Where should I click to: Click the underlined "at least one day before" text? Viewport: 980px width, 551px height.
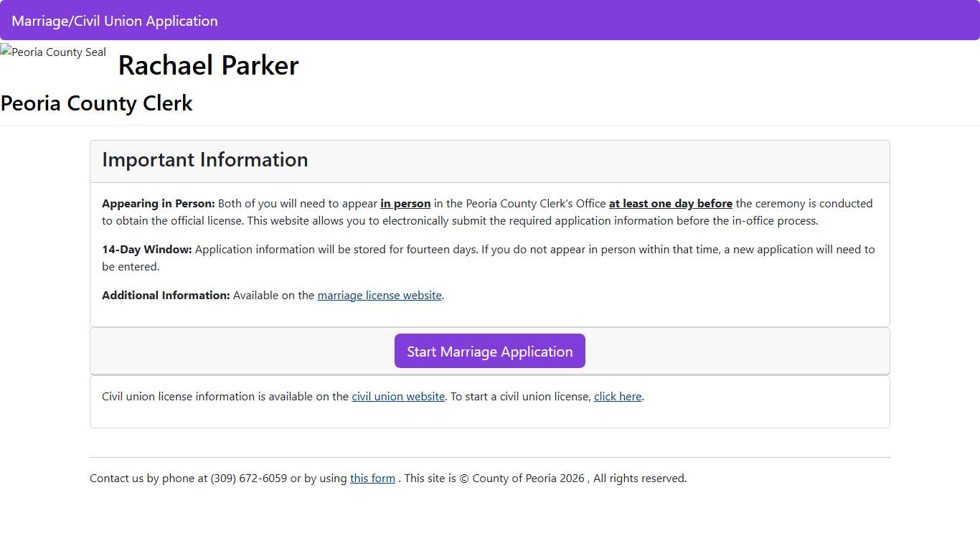[670, 204]
